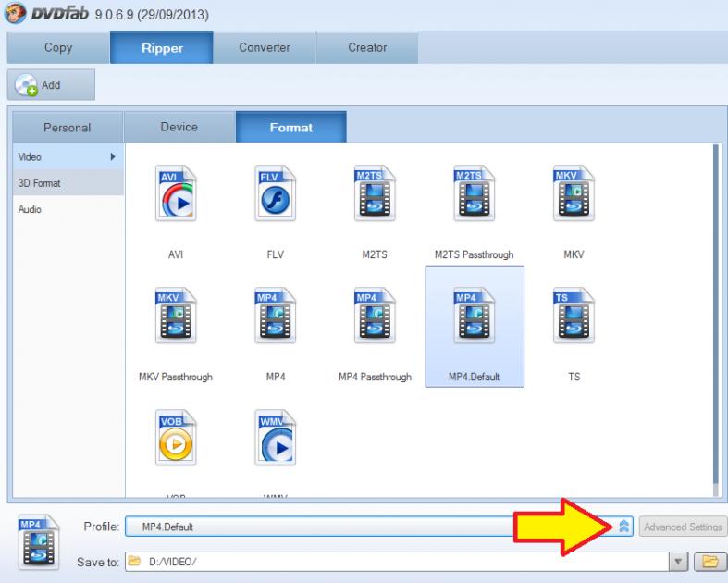Pick the MP4 format icon

pyautogui.click(x=276, y=316)
